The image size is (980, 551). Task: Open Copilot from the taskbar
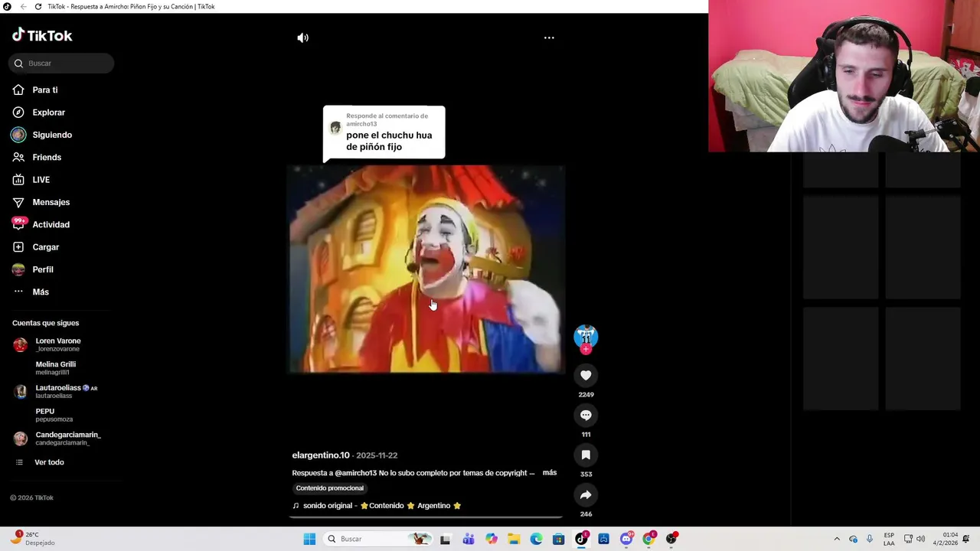[491, 539]
